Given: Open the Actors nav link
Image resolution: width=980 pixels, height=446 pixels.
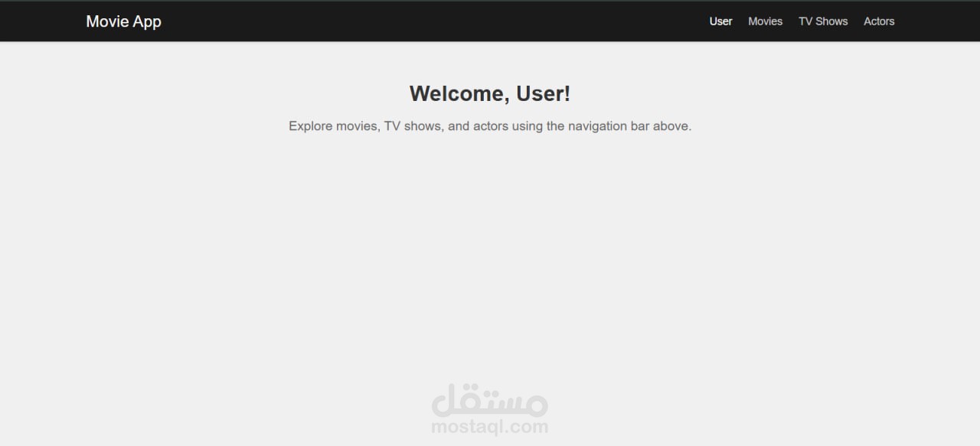Looking at the screenshot, I should tap(879, 21).
